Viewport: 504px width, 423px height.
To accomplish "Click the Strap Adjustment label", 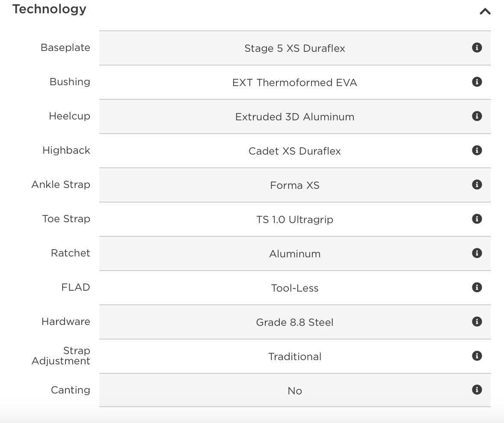I will click(x=61, y=356).
